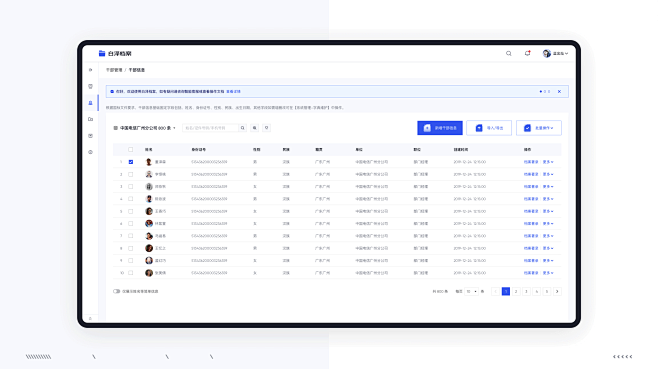This screenshot has height=369, width=658.
Task: Open the first blue action link in row 9
Action: click(531, 261)
